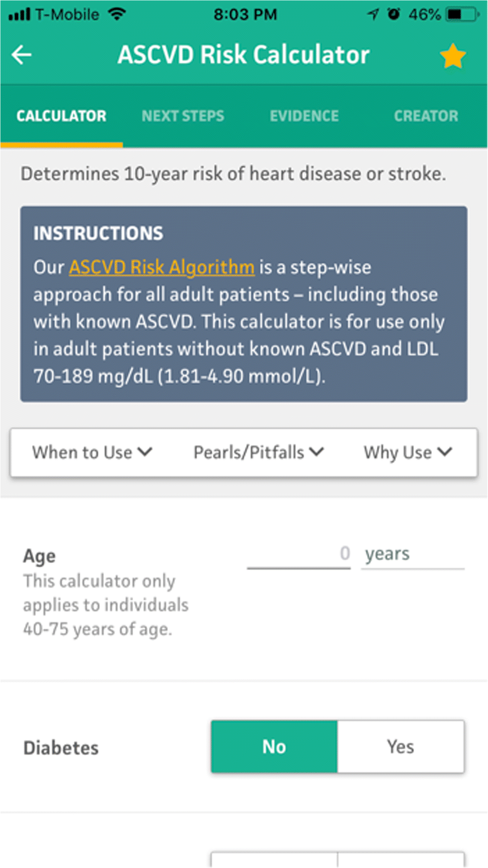
Task: Open the ASCVD Risk Algorithm link
Action: [161, 267]
